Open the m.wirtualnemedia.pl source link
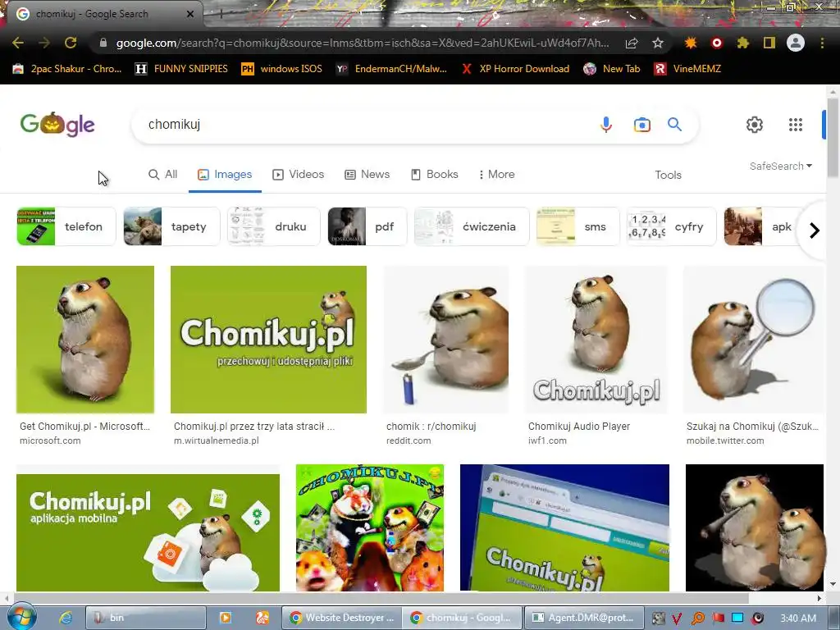The height and width of the screenshot is (630, 840). [217, 441]
